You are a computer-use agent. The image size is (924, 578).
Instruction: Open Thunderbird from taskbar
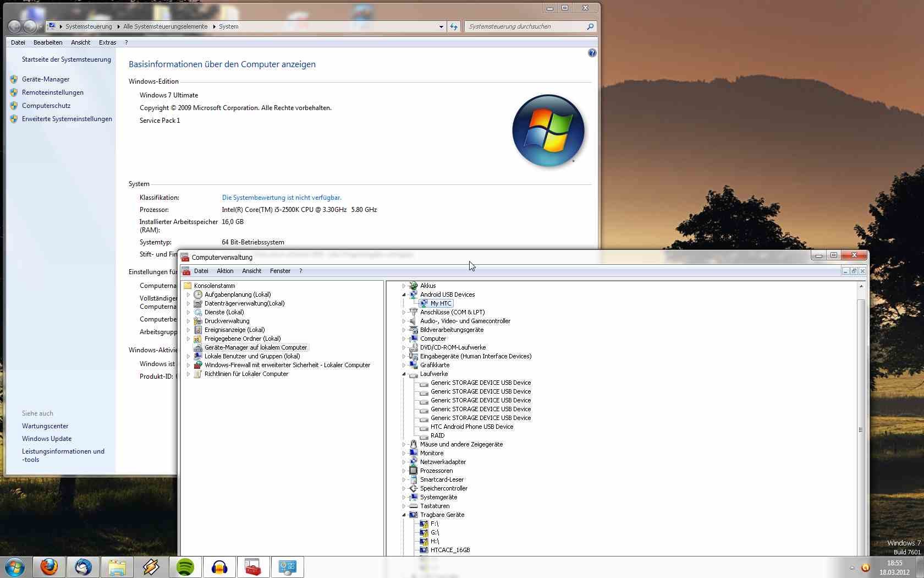[x=83, y=567]
